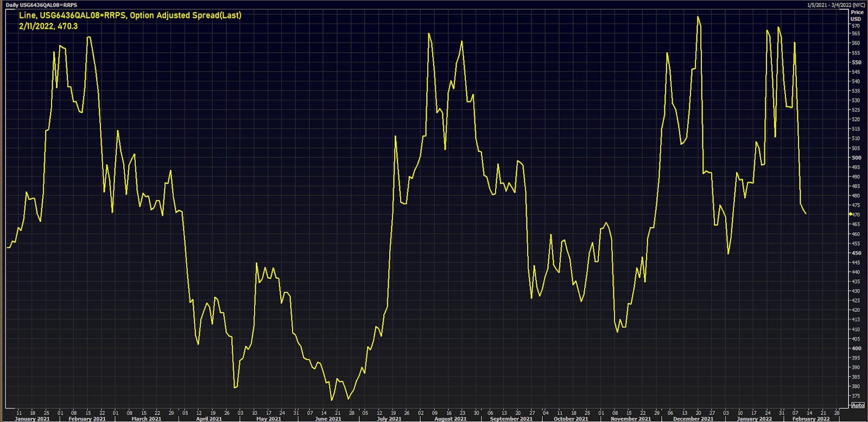
Task: Click the 'December 2021' month label
Action: 693,419
